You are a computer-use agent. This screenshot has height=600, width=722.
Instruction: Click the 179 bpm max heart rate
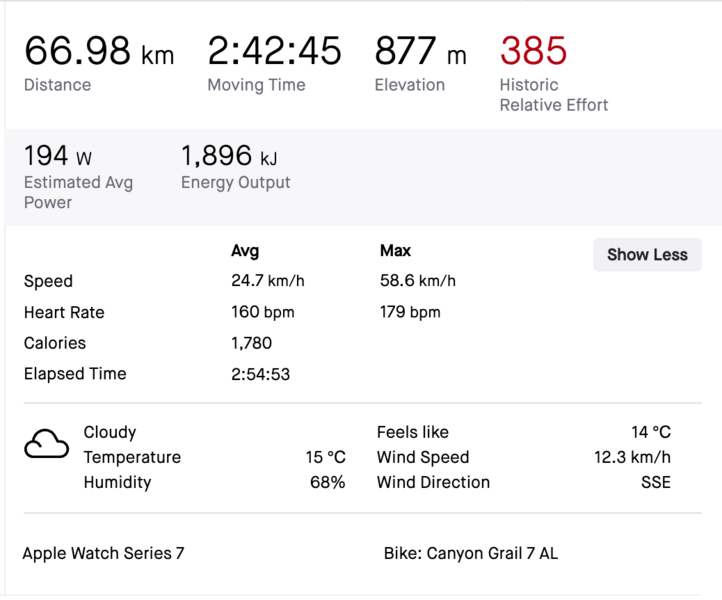click(410, 312)
